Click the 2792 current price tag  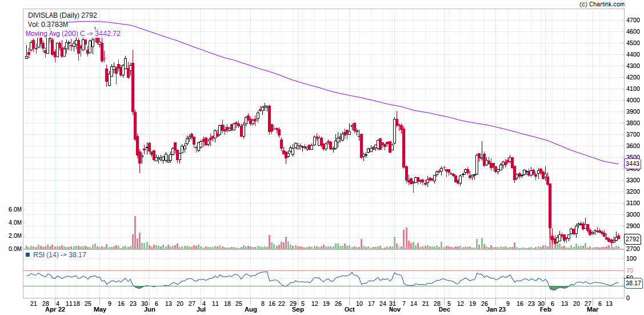point(633,238)
